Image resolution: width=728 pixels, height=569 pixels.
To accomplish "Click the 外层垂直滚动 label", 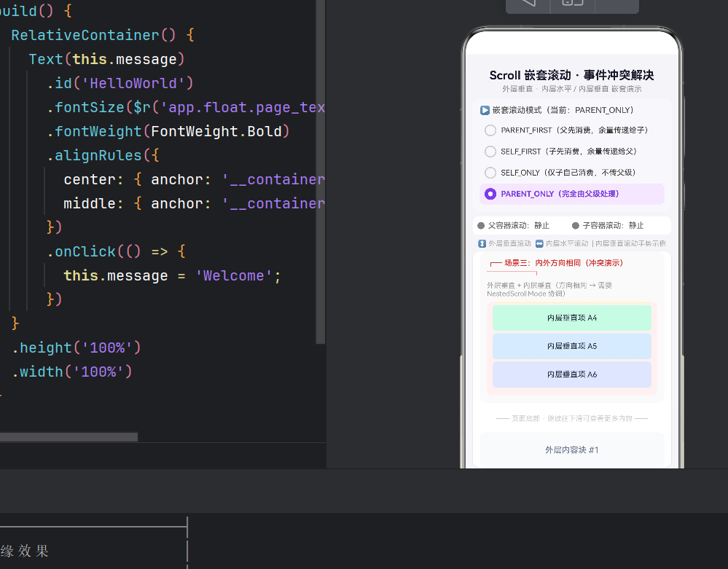I will click(509, 243).
